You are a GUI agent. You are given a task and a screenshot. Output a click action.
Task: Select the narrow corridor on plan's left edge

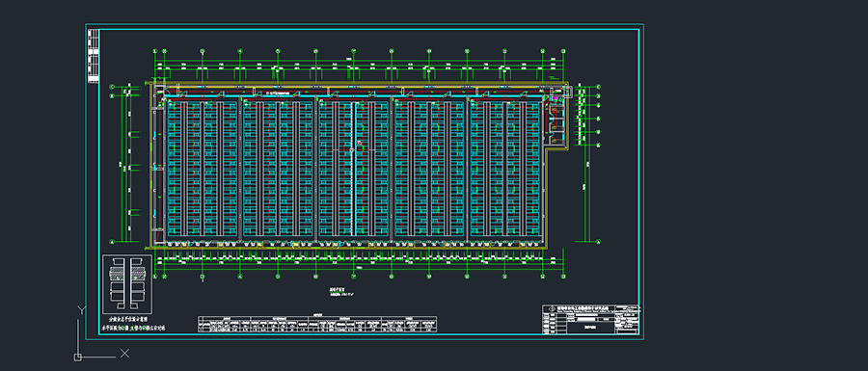click(x=159, y=166)
